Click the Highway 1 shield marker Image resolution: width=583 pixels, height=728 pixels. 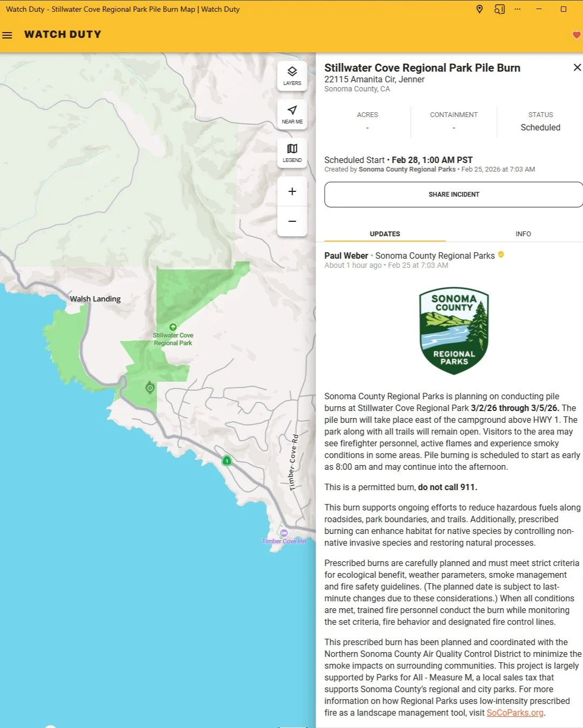[226, 460]
